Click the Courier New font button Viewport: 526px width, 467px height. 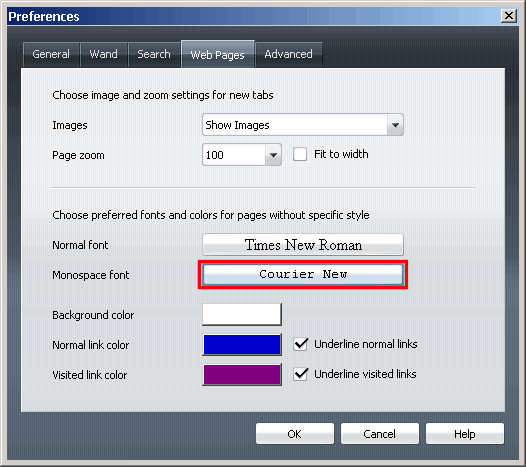tap(303, 274)
